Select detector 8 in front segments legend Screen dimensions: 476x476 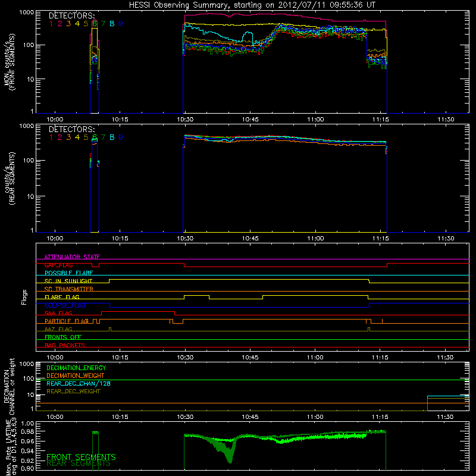pos(112,24)
